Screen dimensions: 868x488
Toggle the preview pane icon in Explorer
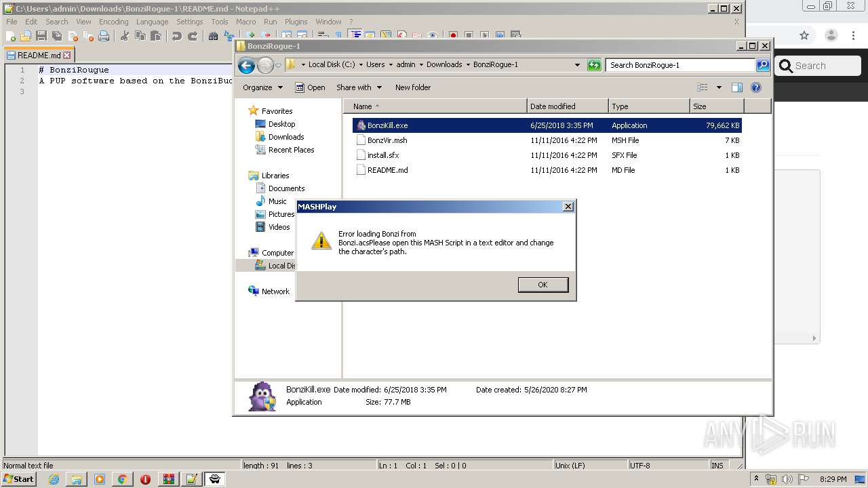tap(737, 87)
